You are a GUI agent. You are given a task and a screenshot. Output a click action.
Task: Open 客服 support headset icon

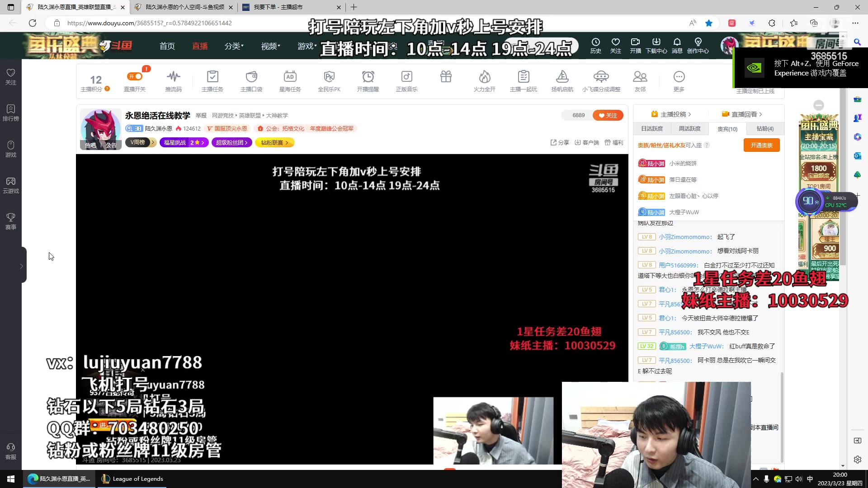(11, 451)
